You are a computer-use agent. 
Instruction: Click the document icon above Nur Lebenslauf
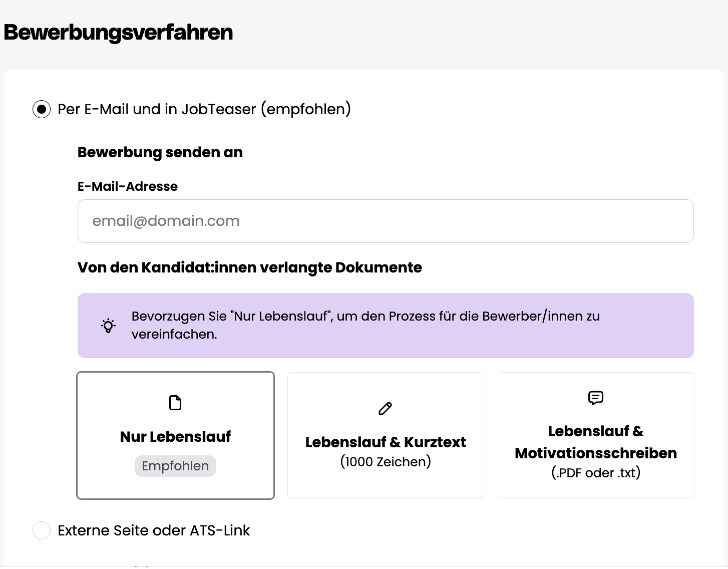pyautogui.click(x=175, y=403)
